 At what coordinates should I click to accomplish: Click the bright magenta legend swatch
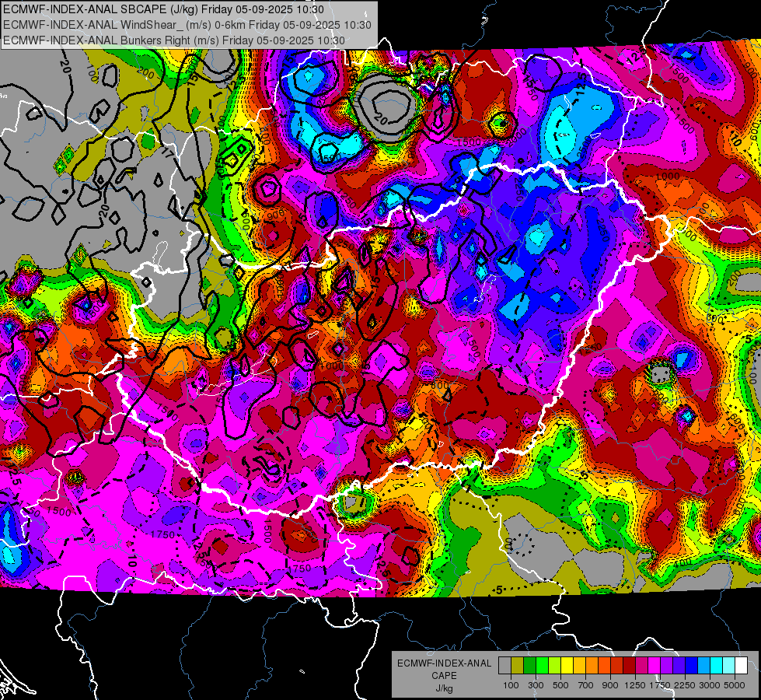tap(655, 665)
